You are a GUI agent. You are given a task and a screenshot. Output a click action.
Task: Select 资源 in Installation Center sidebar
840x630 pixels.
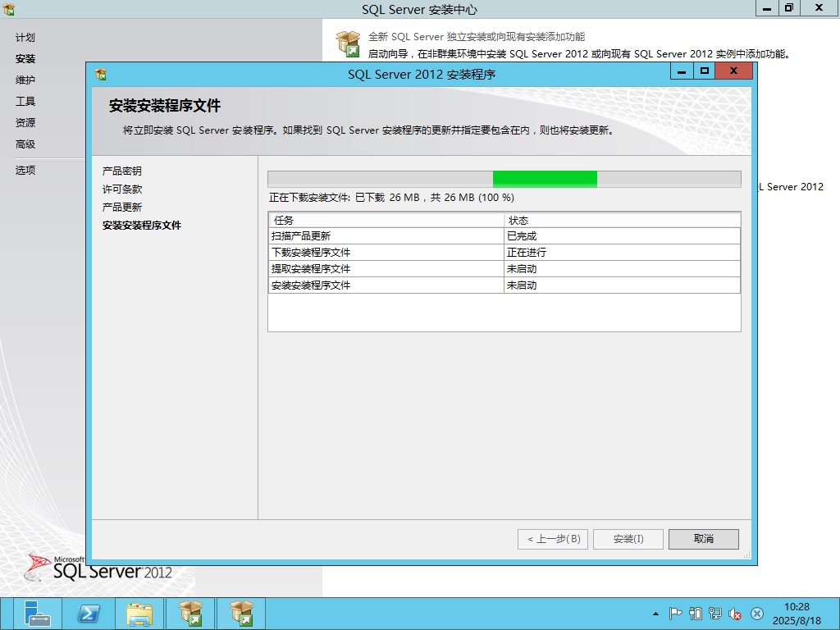tap(25, 123)
